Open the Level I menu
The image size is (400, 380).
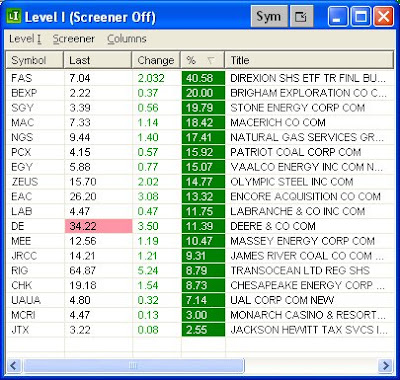tap(25, 39)
